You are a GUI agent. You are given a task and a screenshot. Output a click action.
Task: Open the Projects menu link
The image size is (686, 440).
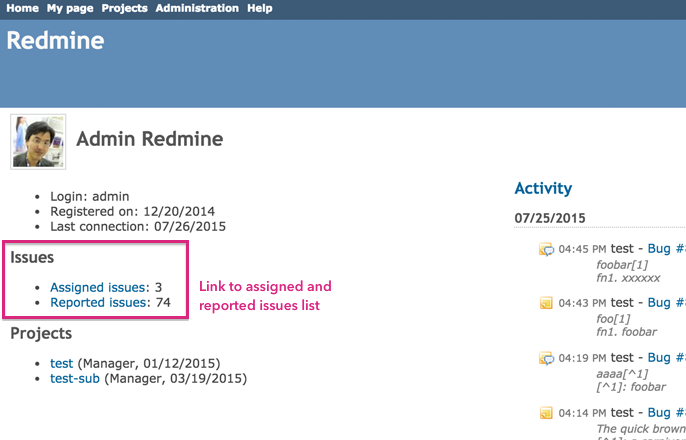click(x=124, y=8)
